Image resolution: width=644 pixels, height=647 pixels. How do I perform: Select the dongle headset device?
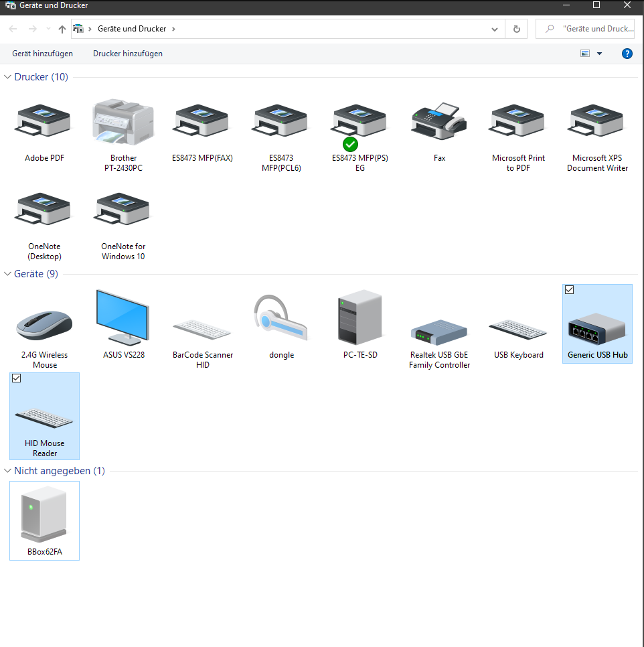coord(281,317)
